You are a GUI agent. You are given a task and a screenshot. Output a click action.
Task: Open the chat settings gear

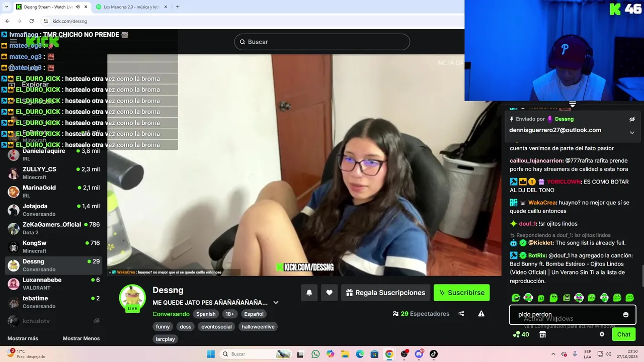point(602,334)
